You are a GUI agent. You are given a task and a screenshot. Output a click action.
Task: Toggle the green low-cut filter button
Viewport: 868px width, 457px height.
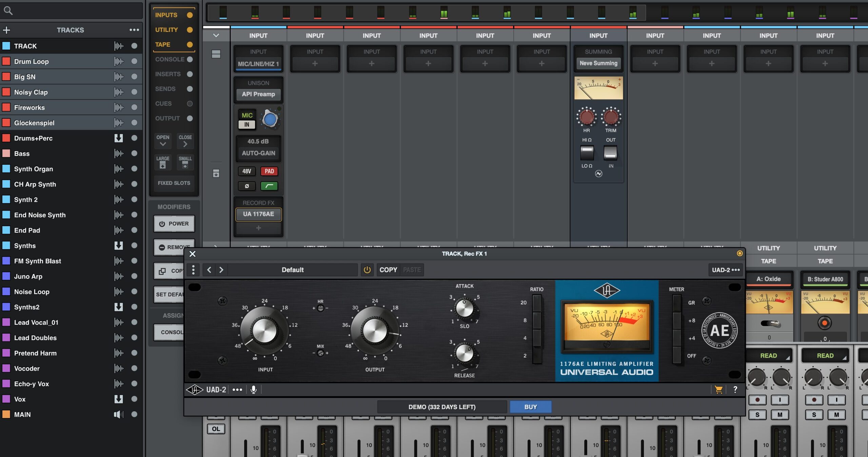coord(269,186)
